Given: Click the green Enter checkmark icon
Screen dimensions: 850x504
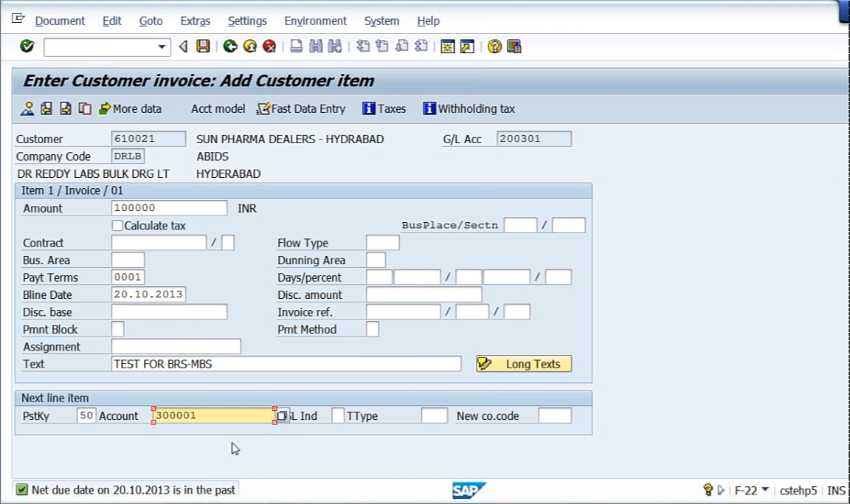Looking at the screenshot, I should (x=27, y=46).
